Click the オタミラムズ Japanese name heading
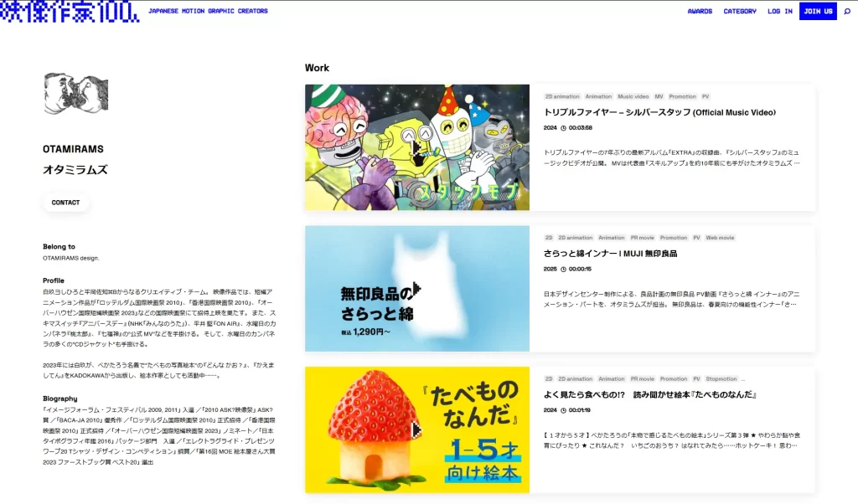 (x=75, y=169)
